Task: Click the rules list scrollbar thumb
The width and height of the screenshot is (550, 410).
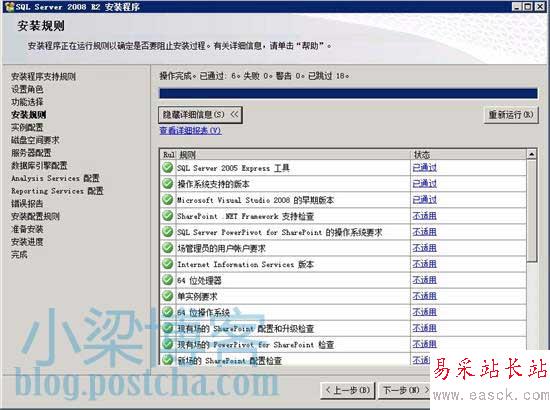Action: click(532, 210)
